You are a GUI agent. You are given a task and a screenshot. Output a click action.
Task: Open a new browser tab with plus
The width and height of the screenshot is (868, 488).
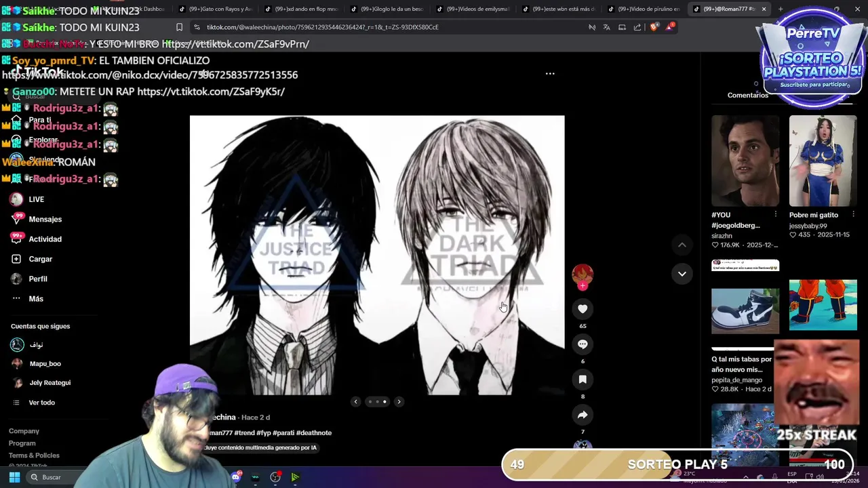point(780,9)
